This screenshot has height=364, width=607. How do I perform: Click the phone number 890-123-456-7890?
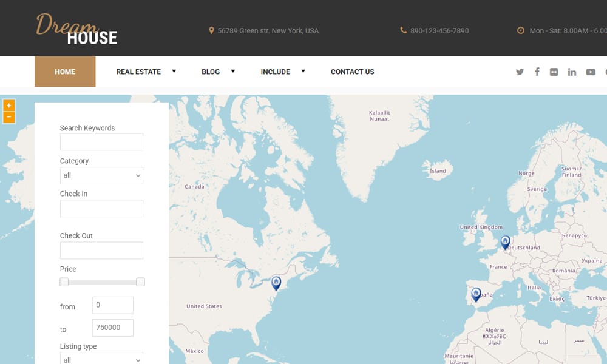(x=439, y=31)
